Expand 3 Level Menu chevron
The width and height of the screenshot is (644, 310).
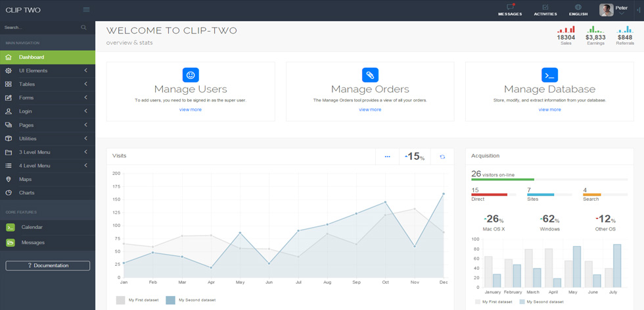(86, 152)
